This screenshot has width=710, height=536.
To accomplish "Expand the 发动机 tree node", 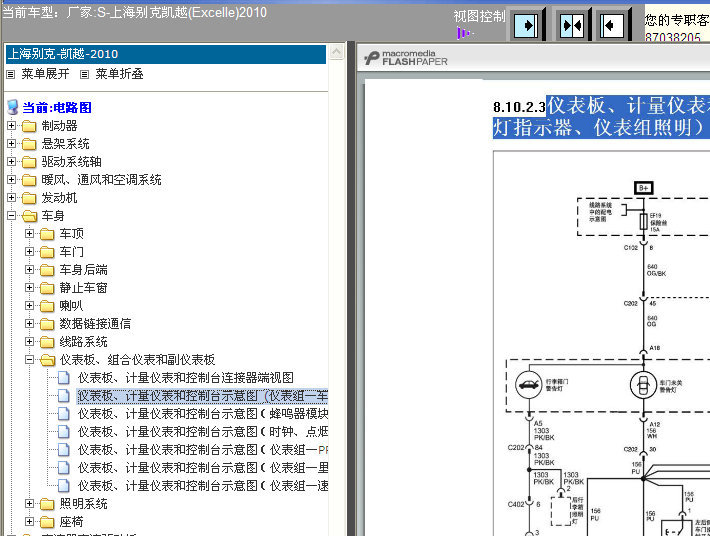I will [11, 198].
